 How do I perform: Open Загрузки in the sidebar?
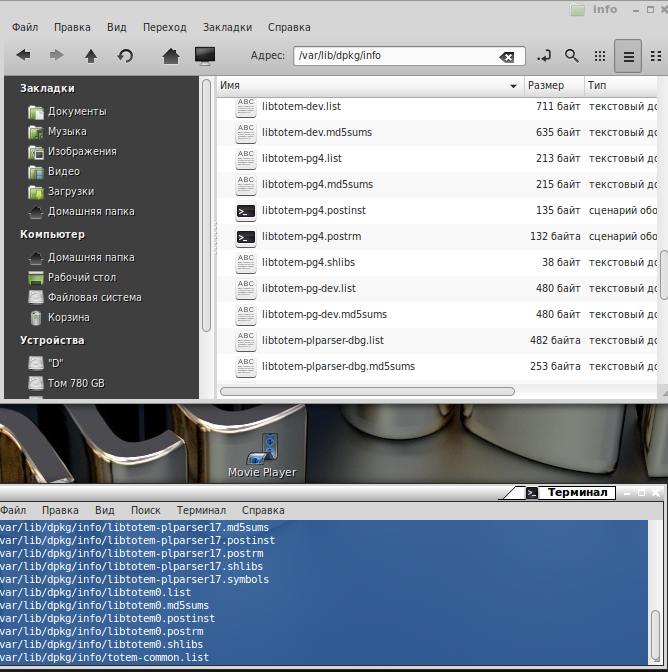[x=71, y=191]
